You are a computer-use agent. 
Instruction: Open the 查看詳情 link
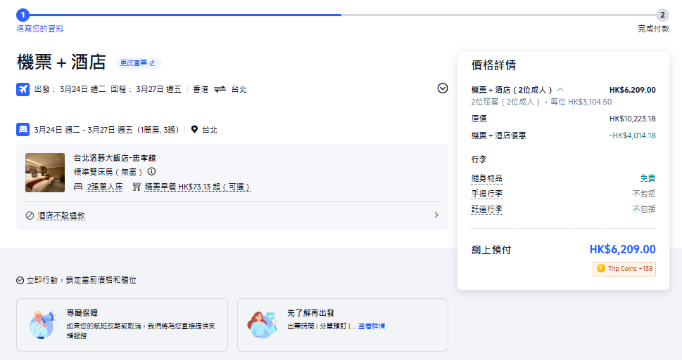[x=371, y=326]
